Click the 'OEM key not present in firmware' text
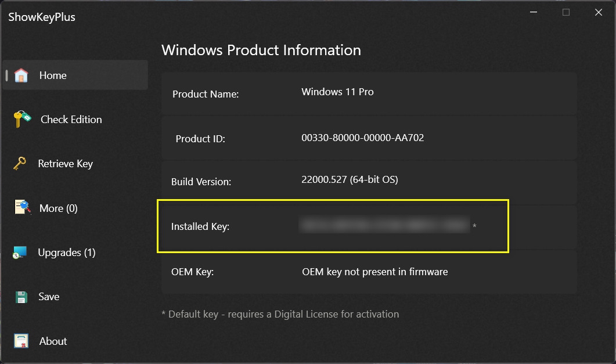 pyautogui.click(x=374, y=272)
